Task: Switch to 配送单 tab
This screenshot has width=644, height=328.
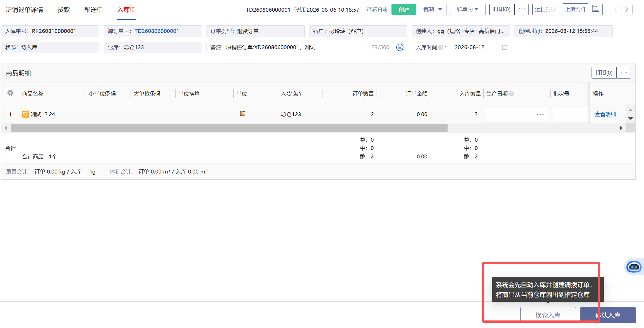Action: tap(93, 10)
